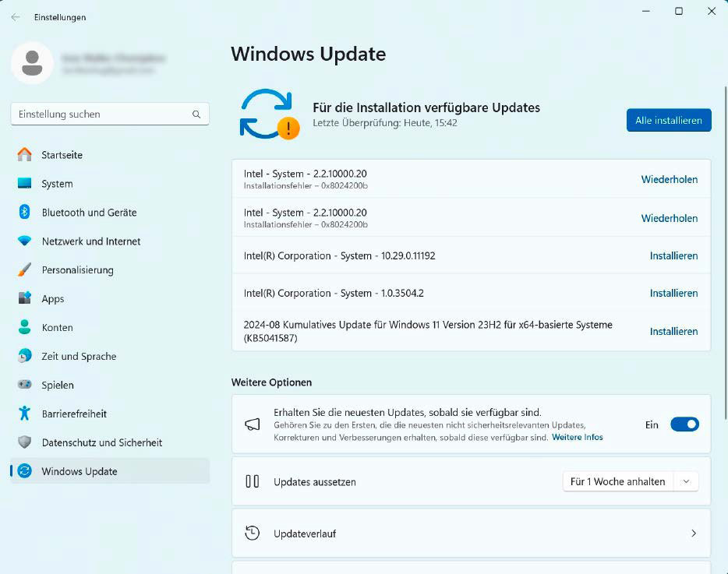The image size is (728, 574).
Task: Open Datenschutz und Sicherheit shield icon
Action: coord(25,442)
